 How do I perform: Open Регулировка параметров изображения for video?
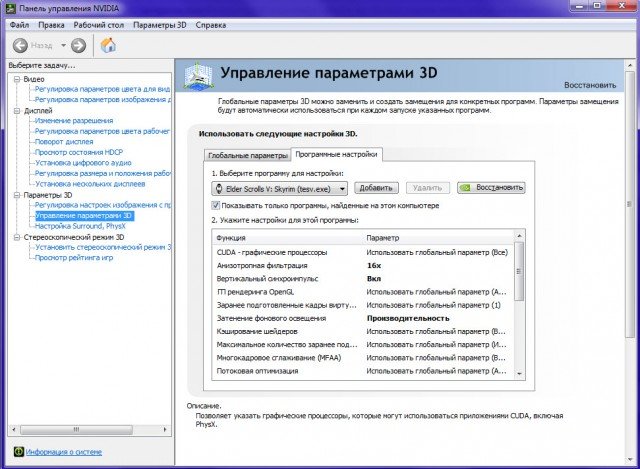pos(103,100)
